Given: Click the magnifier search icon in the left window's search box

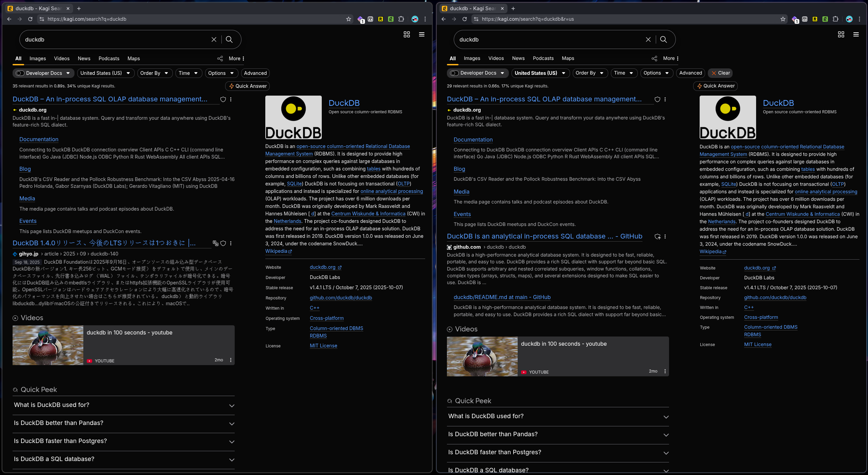Looking at the screenshot, I should point(229,39).
